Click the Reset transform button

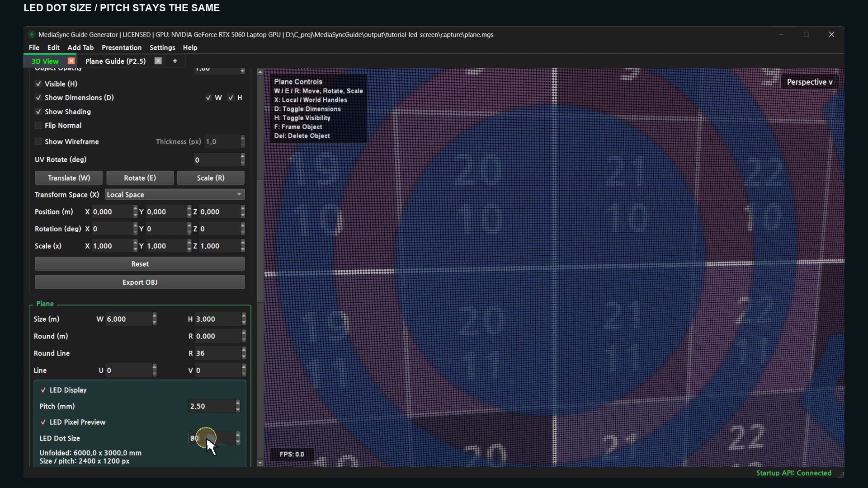click(x=140, y=264)
